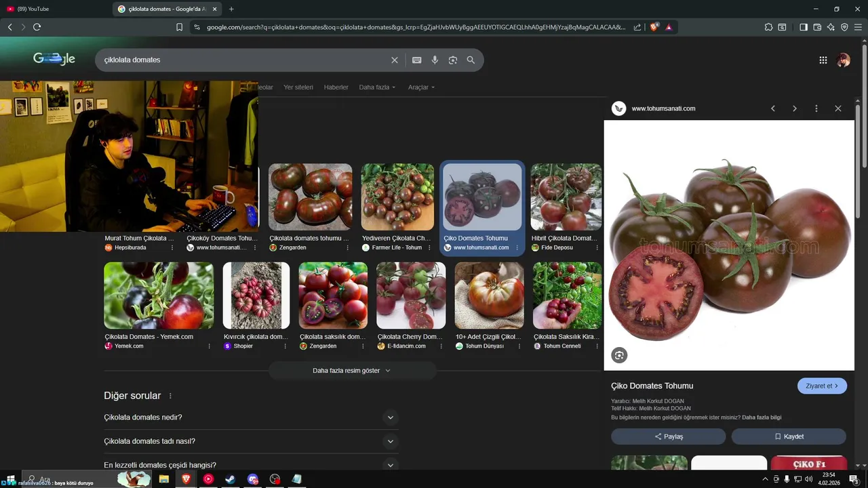868x488 pixels.
Task: Open Brave Rewards triangle icon
Action: pos(669,27)
